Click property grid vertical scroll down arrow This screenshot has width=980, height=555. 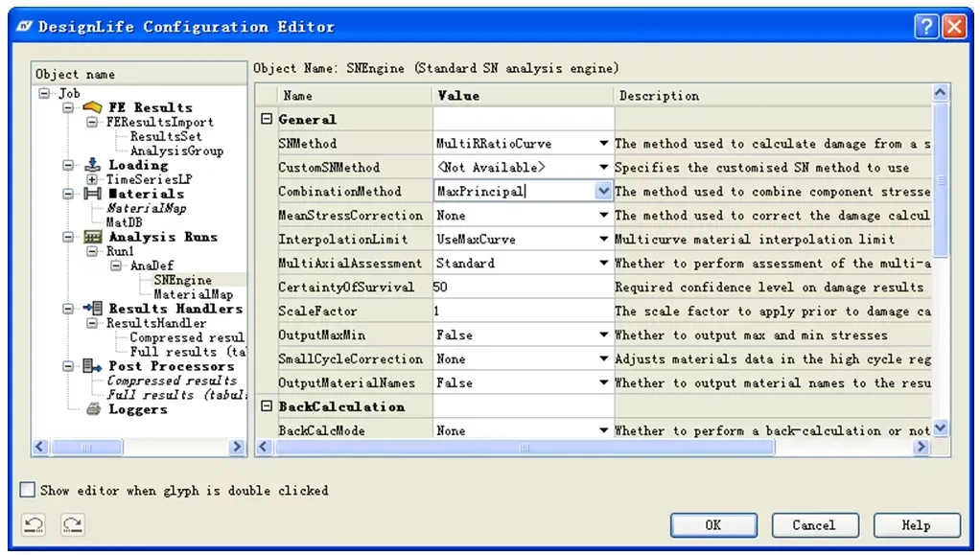click(x=940, y=428)
